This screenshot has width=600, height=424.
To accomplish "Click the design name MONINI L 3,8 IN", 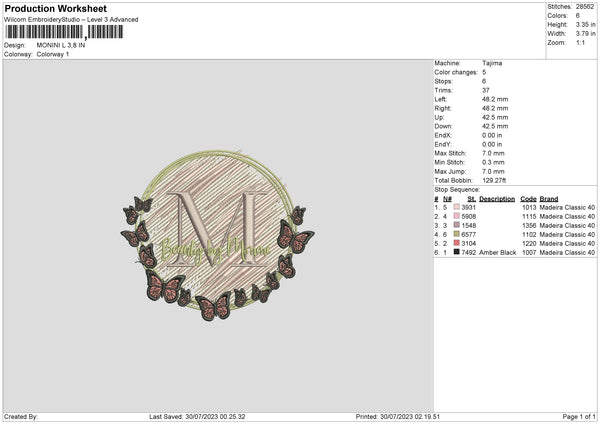I will (x=61, y=45).
